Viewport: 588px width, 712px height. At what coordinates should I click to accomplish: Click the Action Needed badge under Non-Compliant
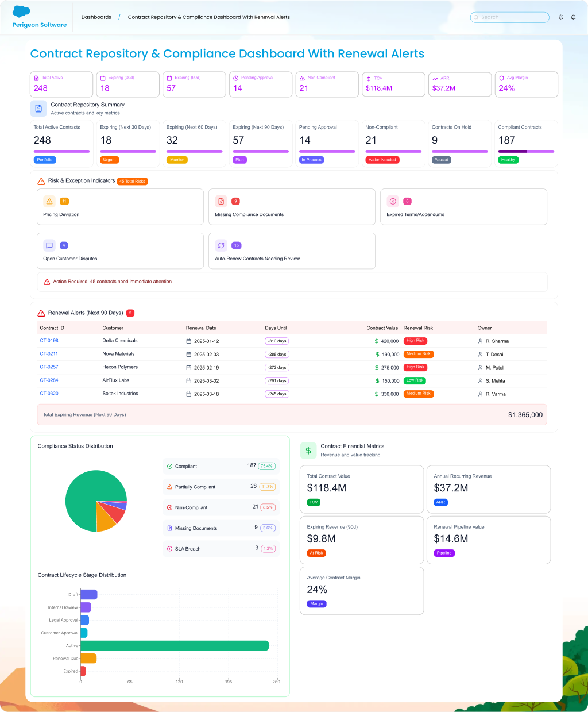(382, 160)
